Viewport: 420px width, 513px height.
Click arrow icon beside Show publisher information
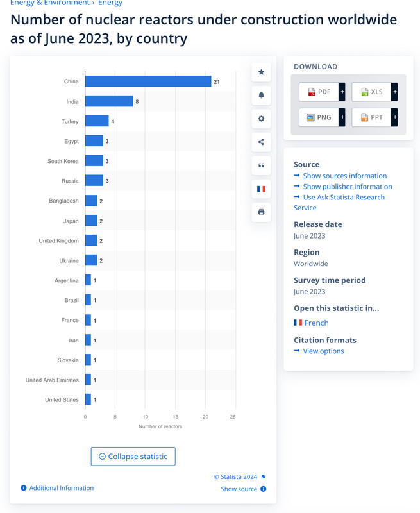pyautogui.click(x=297, y=186)
